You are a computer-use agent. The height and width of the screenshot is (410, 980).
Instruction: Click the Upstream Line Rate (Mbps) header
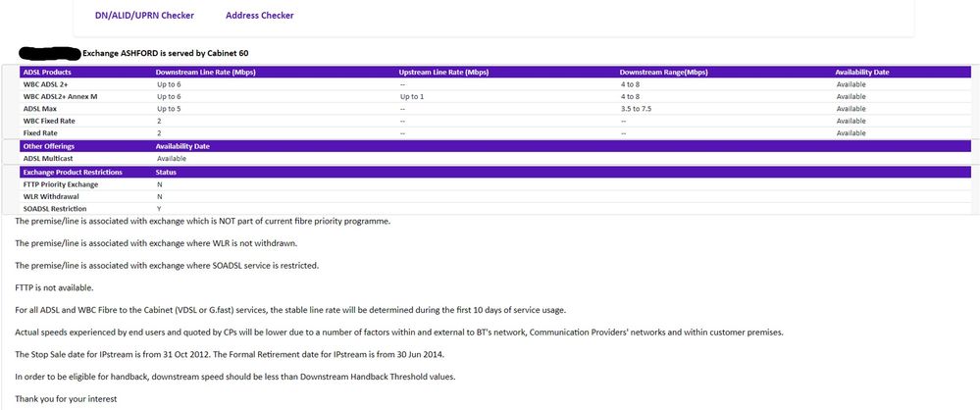(443, 73)
